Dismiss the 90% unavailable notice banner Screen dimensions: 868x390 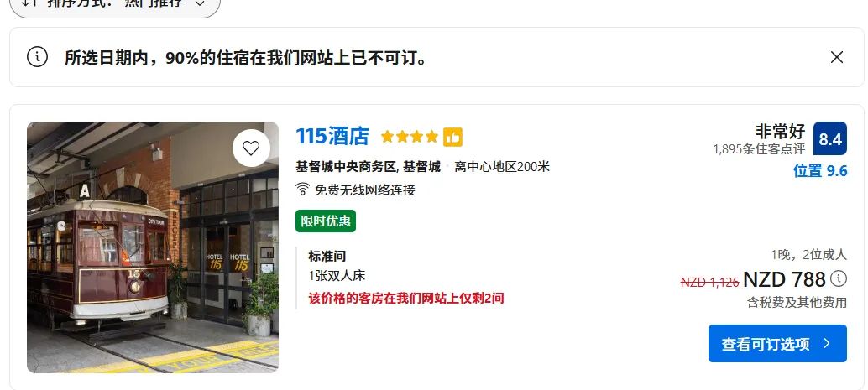coord(836,57)
